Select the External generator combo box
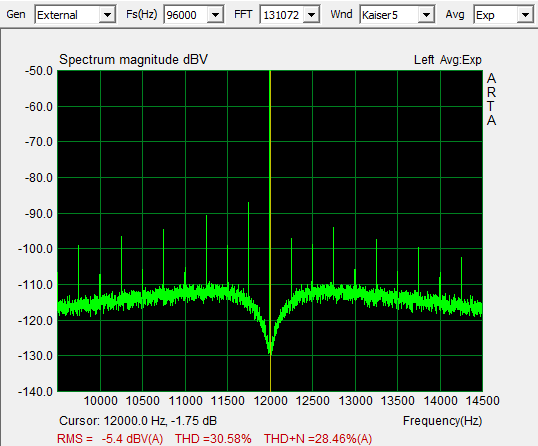538x446 pixels. [x=75, y=15]
